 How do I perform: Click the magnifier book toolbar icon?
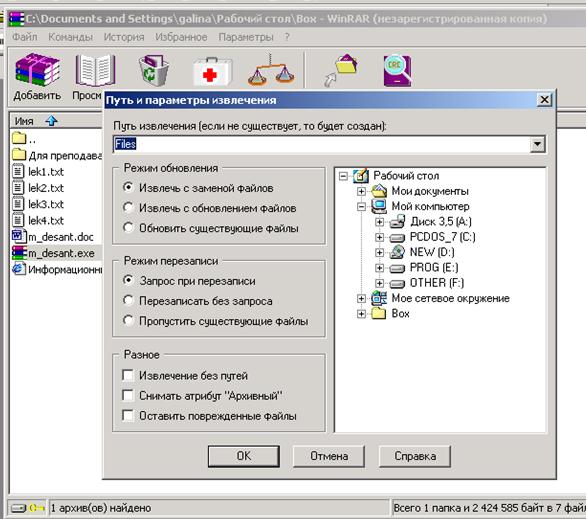(x=398, y=71)
